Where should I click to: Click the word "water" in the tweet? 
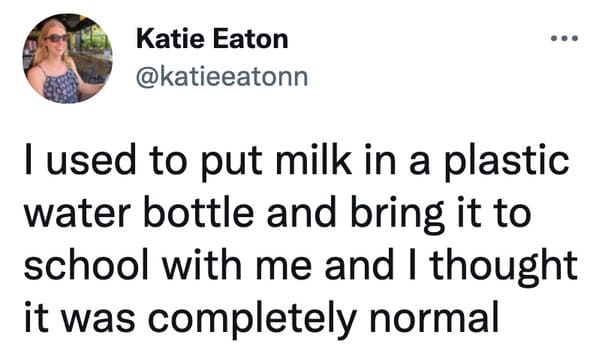(78, 214)
